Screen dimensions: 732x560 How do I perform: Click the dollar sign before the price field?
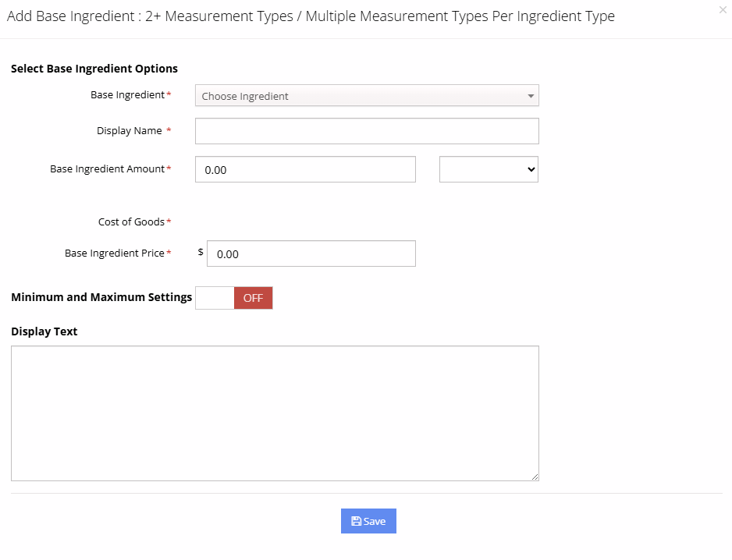click(201, 252)
